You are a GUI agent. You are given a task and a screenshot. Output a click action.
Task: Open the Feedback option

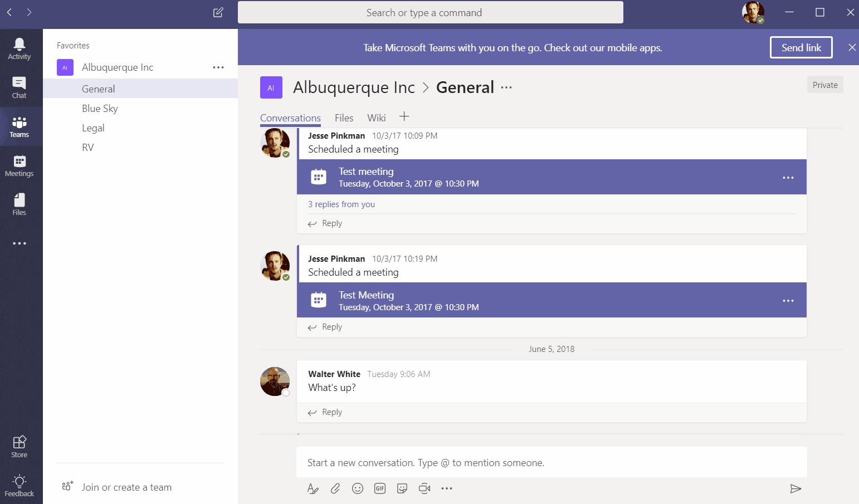(x=19, y=486)
